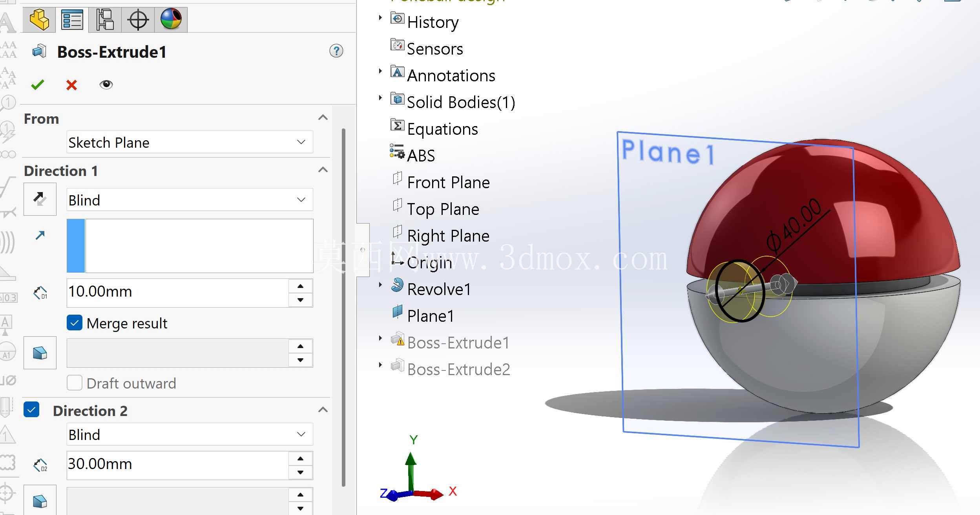Select History in the feature tree

point(433,22)
